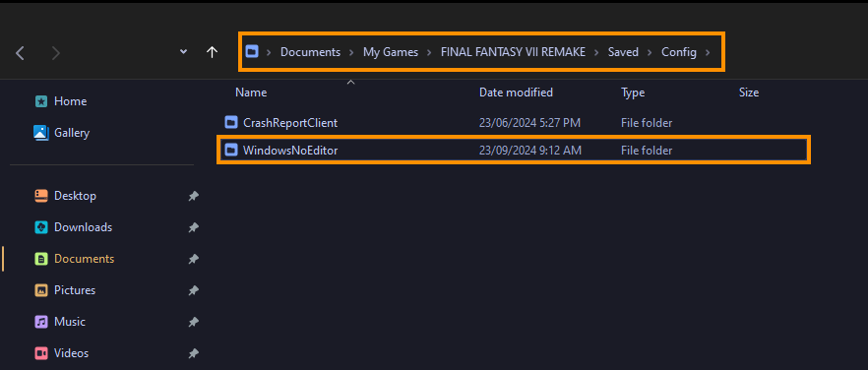Select the CrashReportClient folder name
Image resolution: width=868 pixels, height=370 pixels.
coord(290,122)
